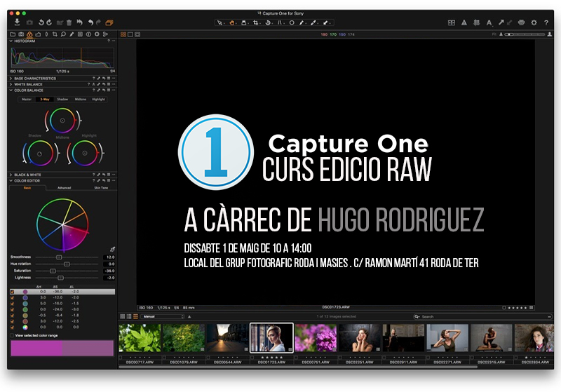This screenshot has height=392, width=561.
Task: Collapse the Color Editor panel
Action: point(11,181)
